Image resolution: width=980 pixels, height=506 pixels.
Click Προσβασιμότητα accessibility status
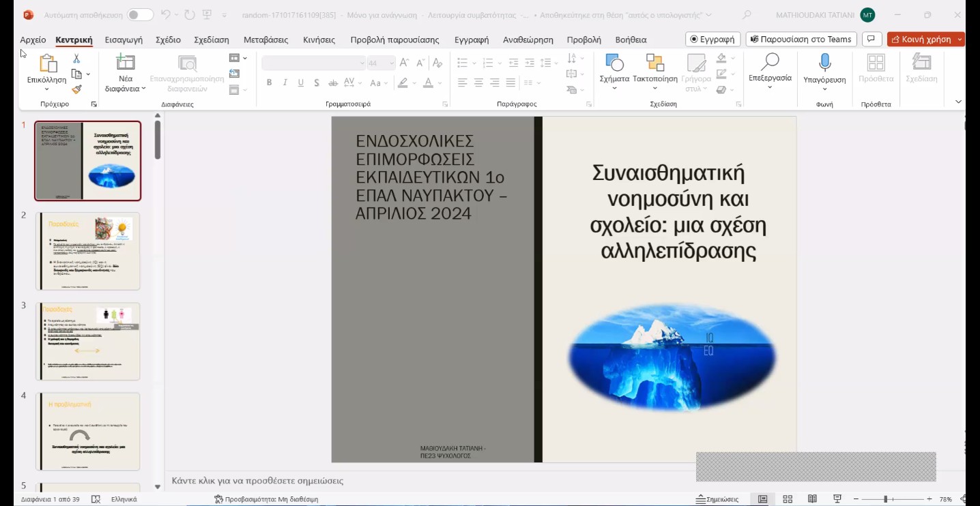266,499
